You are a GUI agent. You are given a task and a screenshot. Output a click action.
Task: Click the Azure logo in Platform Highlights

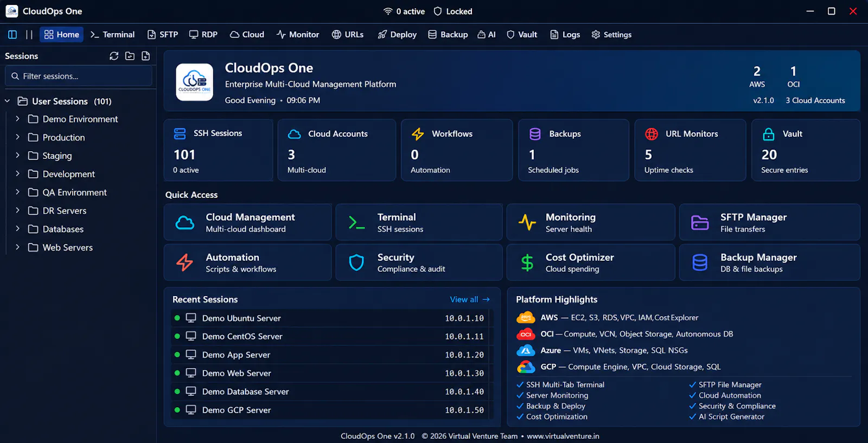point(526,350)
